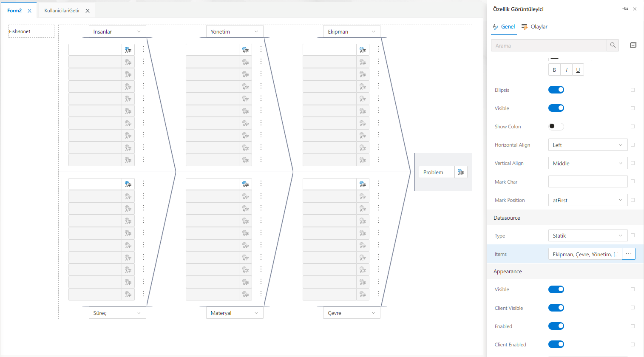The width and height of the screenshot is (644, 357).
Task: Open three-dot menu of top Materyal row
Action: 261,184
